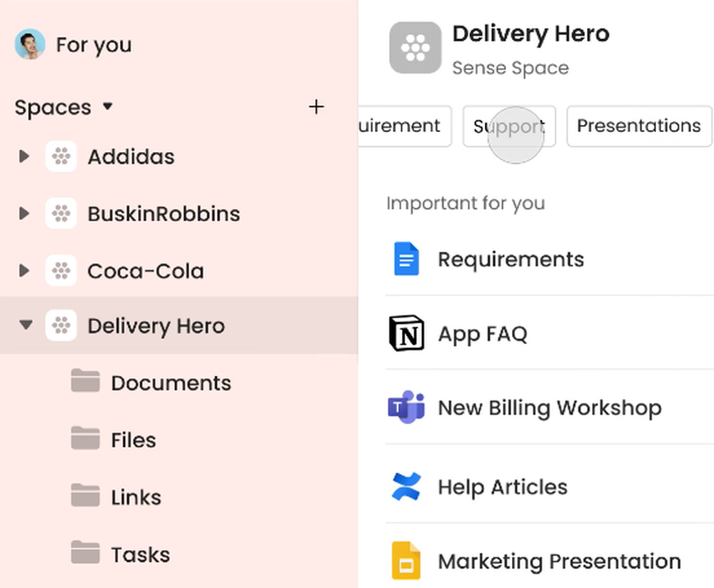Click the Tasks folder icon
714x588 pixels.
pyautogui.click(x=85, y=552)
